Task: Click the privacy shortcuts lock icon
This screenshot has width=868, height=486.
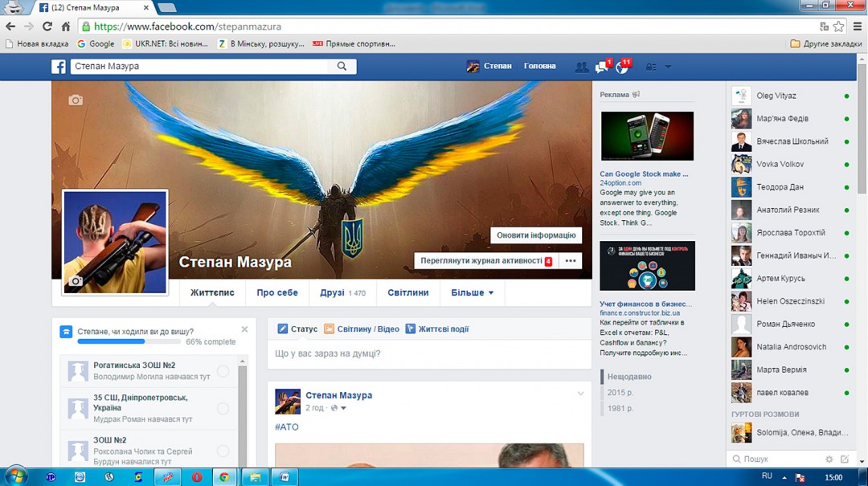Action: (651, 67)
